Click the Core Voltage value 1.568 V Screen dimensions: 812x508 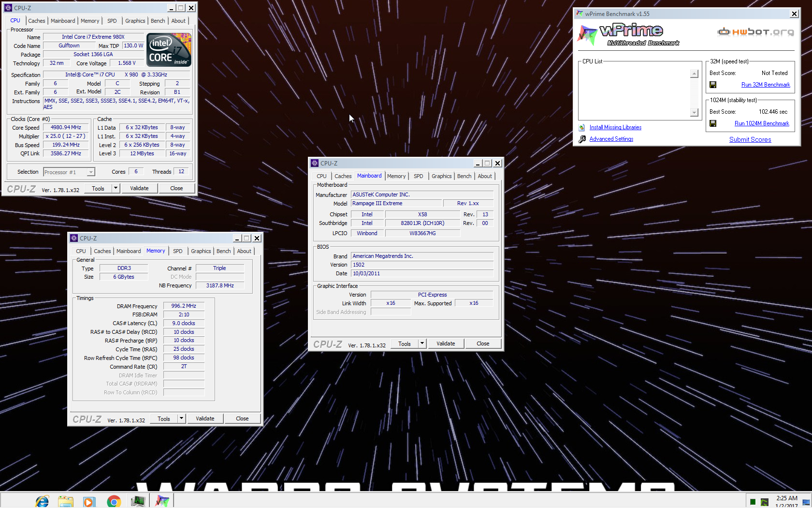tap(127, 63)
